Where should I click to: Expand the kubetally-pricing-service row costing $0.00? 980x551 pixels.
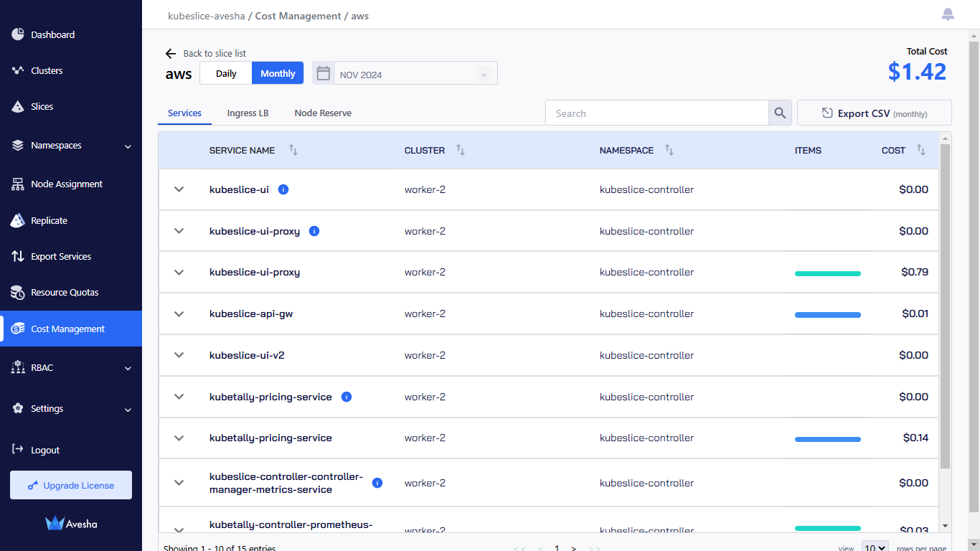click(179, 397)
